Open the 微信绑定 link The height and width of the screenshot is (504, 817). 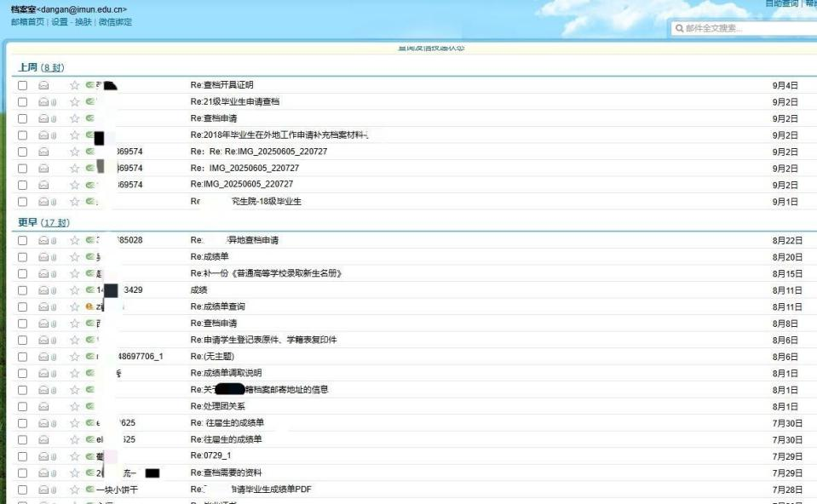pos(115,22)
